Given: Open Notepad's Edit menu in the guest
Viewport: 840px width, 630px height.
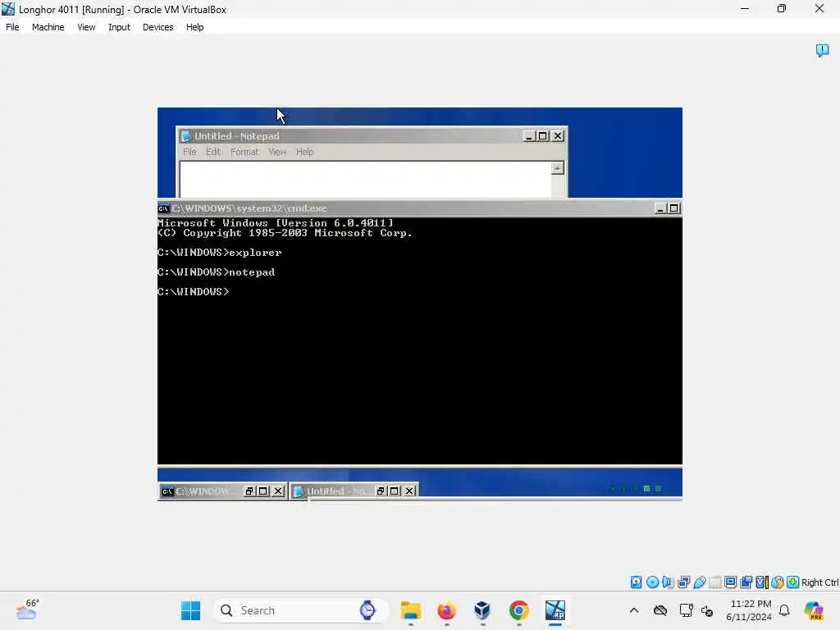Looking at the screenshot, I should pos(213,152).
